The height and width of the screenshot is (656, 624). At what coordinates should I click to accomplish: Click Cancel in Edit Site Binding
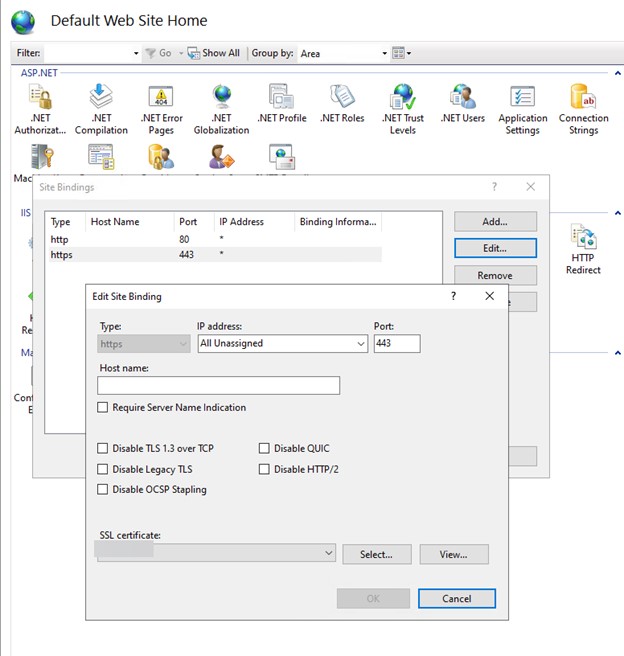click(457, 598)
